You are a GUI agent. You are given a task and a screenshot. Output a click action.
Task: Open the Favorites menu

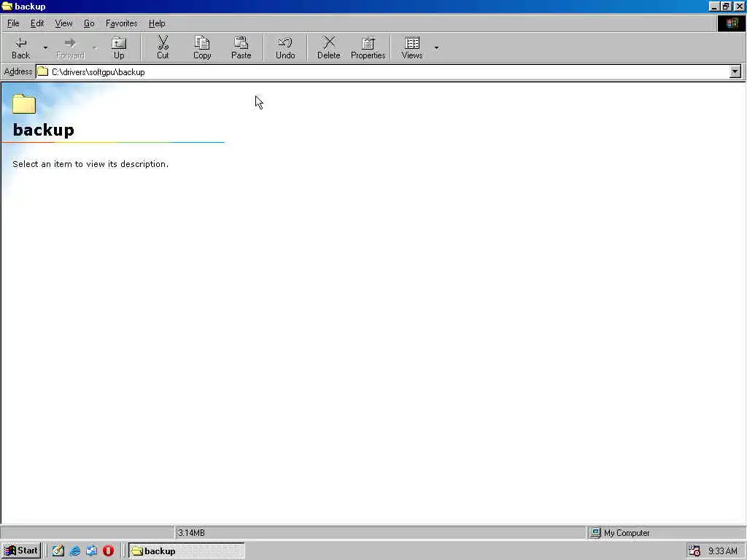click(x=122, y=23)
